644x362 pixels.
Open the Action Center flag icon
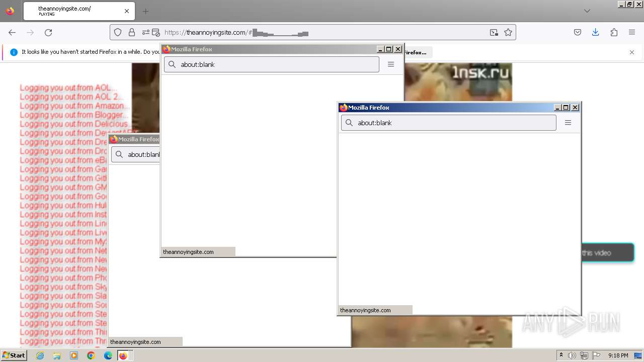(x=596, y=355)
